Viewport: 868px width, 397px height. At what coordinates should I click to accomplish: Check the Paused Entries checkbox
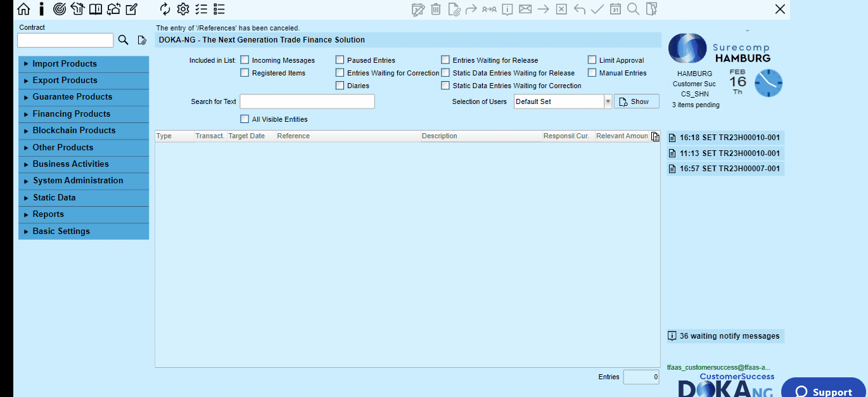coord(340,60)
